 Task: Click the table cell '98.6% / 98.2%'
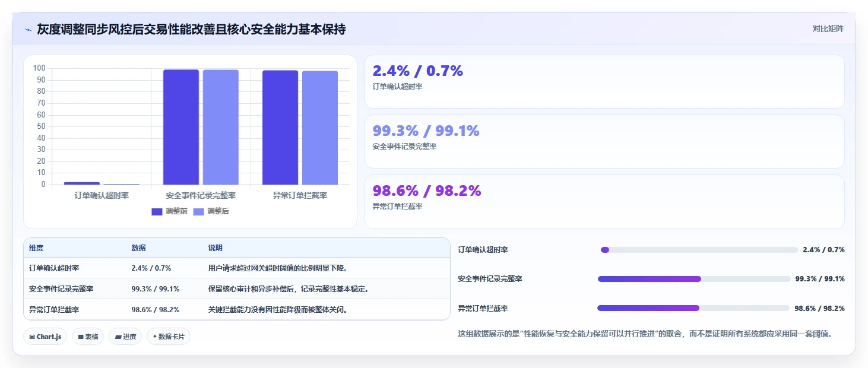[155, 310]
